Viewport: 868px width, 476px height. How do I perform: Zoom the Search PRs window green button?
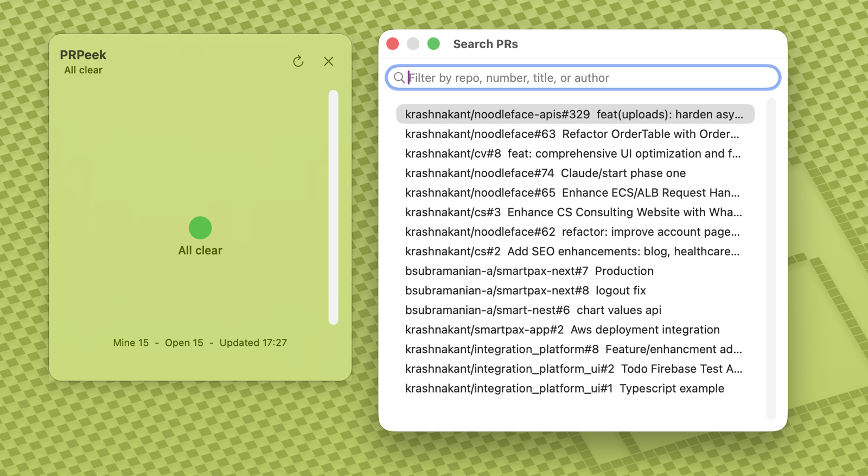(x=433, y=44)
